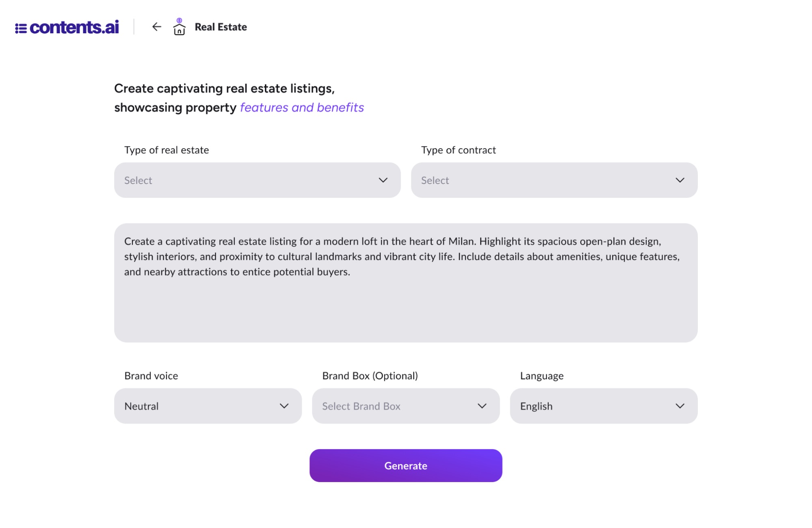812x528 pixels.
Task: Click the chevron on the Brand Box selector
Action: pyautogui.click(x=482, y=406)
